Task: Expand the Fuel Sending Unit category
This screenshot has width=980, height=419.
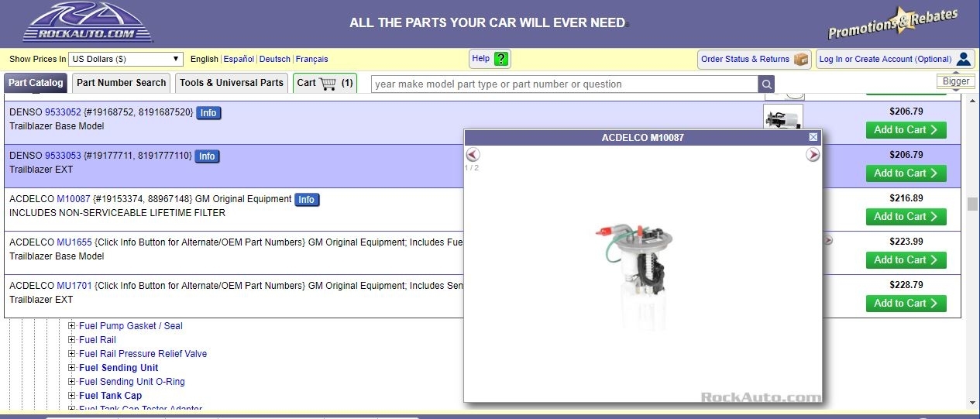Action: pos(72,368)
